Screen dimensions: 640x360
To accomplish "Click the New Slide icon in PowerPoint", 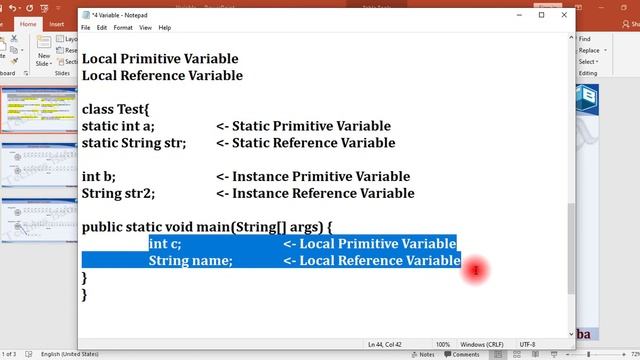I will (x=44, y=42).
